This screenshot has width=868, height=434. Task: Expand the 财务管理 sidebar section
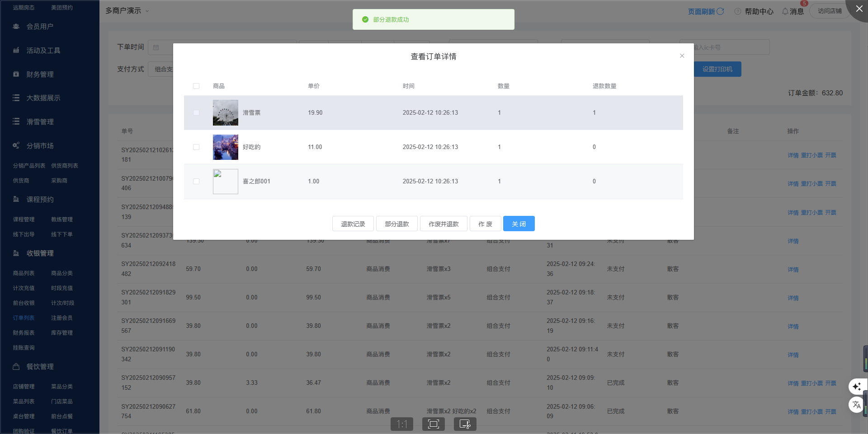click(x=40, y=75)
